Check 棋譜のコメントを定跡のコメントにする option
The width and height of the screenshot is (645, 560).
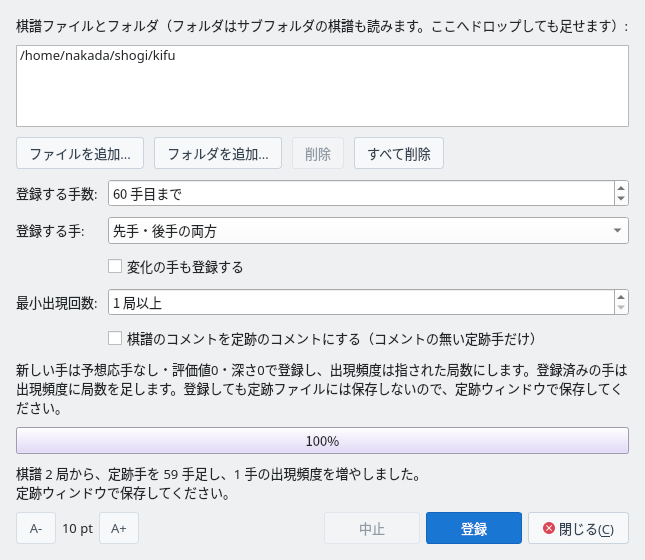(x=115, y=338)
